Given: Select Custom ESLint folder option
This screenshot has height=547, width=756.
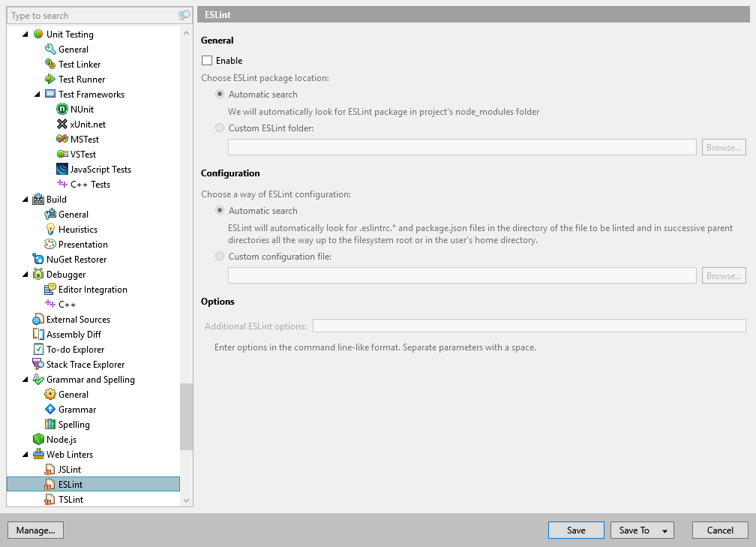Looking at the screenshot, I should coord(220,128).
